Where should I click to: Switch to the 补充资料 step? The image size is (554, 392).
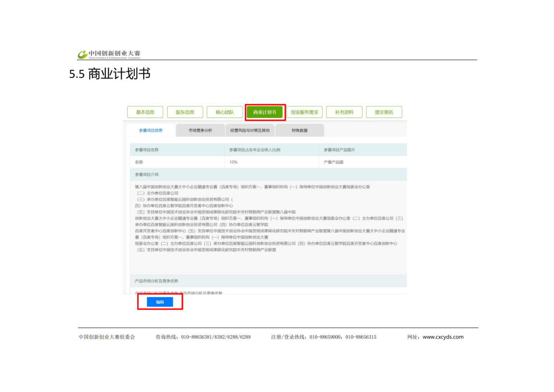pos(344,112)
